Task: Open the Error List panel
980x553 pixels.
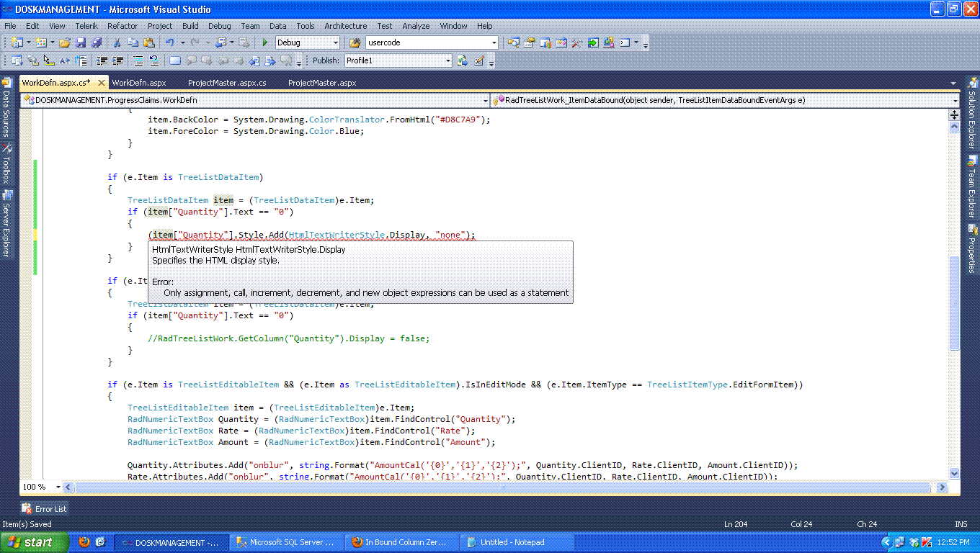Action: tap(45, 508)
